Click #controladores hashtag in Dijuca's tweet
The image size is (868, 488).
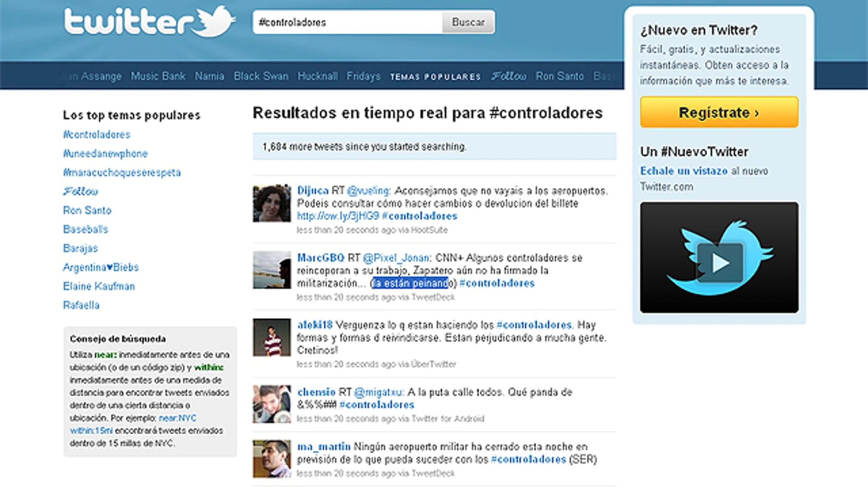coord(420,216)
